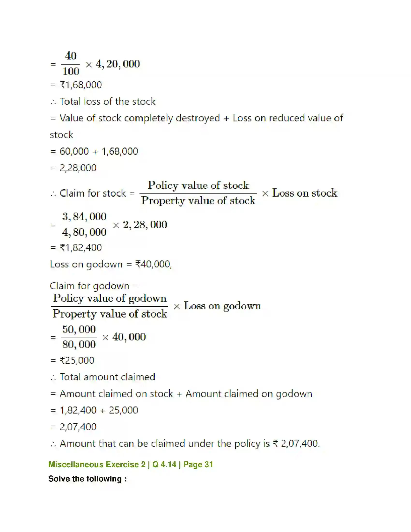Click the 4,80,000 denominator value
The height and width of the screenshot is (532, 411).
tap(84, 232)
